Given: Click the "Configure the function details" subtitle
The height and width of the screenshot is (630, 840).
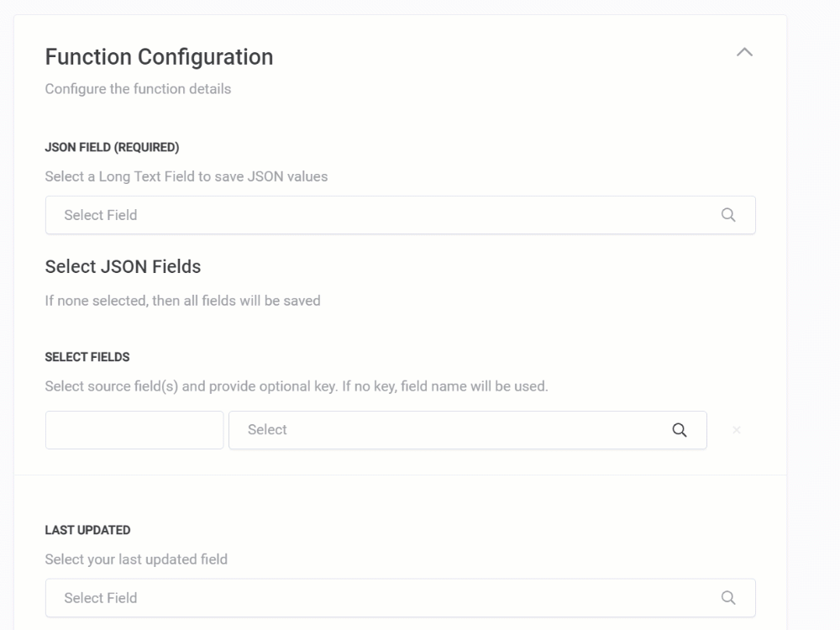Looking at the screenshot, I should click(138, 89).
